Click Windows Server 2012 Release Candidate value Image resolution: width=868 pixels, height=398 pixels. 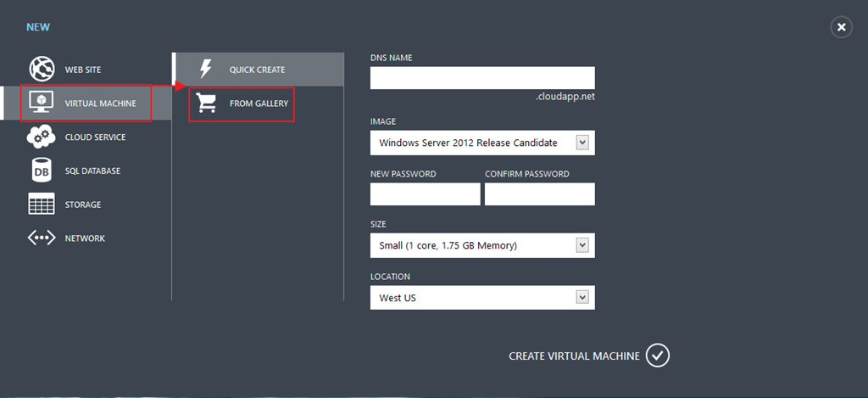(468, 143)
